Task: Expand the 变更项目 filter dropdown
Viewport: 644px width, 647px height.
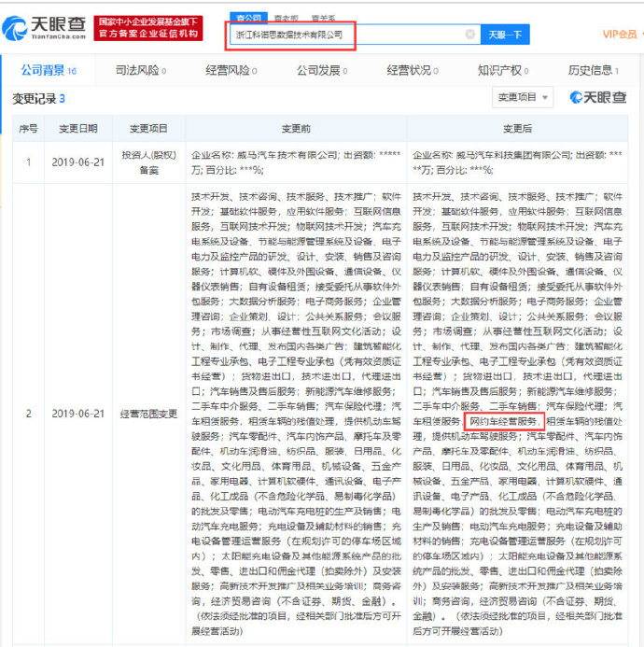Action: coord(522,97)
